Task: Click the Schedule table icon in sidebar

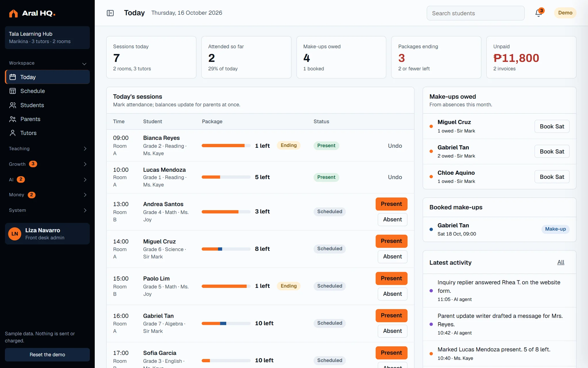Action: [x=13, y=91]
